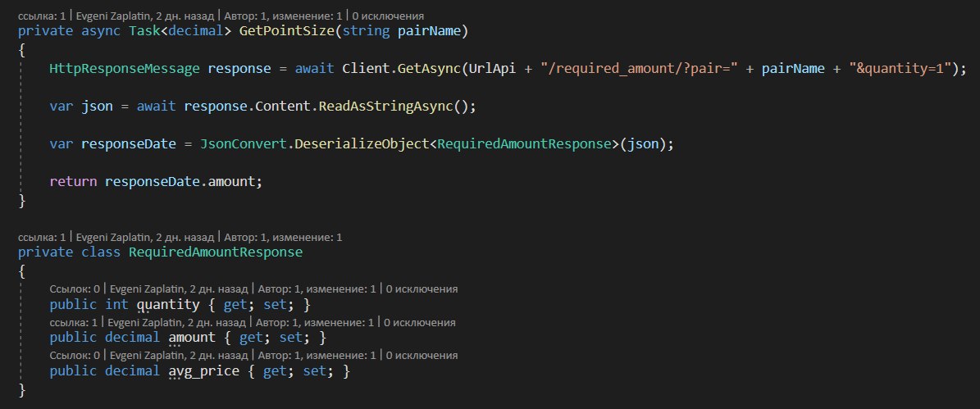Image resolution: width=980 pixels, height=409 pixels.
Task: Open 'Ссылок: 0' lens above quantity property
Action: pyautogui.click(x=75, y=289)
